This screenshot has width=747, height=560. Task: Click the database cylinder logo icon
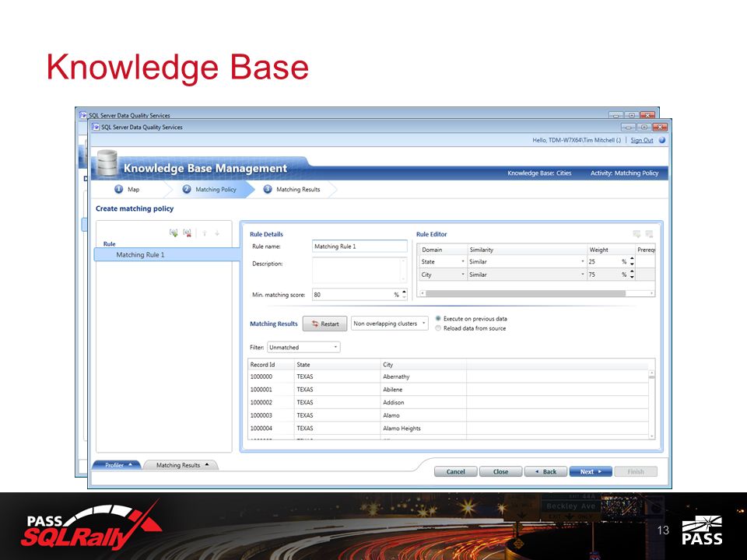(x=107, y=163)
